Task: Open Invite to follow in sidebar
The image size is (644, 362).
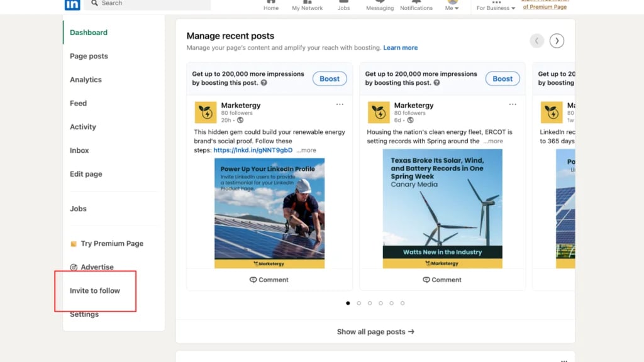Action: tap(95, 290)
